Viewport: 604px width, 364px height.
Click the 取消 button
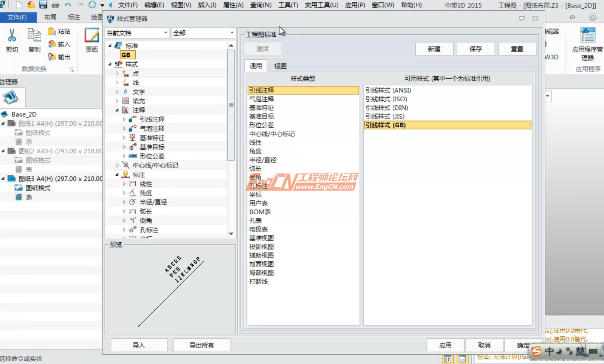pyautogui.click(x=484, y=345)
